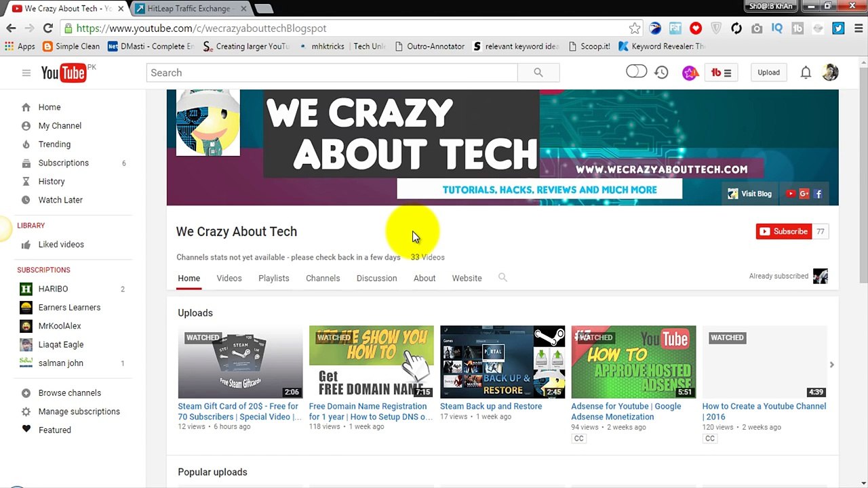This screenshot has height=488, width=868.
Task: Open Steam Gift Card video thumbnail
Action: (240, 362)
